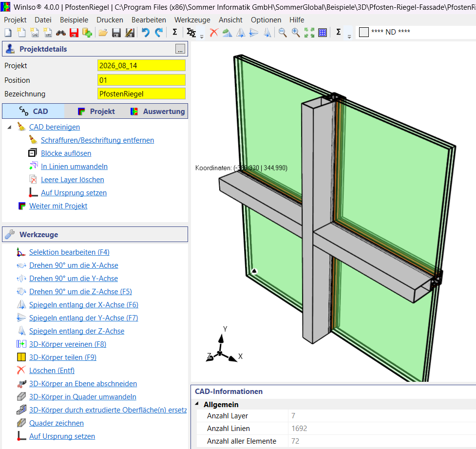Click the new document with star icon

[21, 33]
